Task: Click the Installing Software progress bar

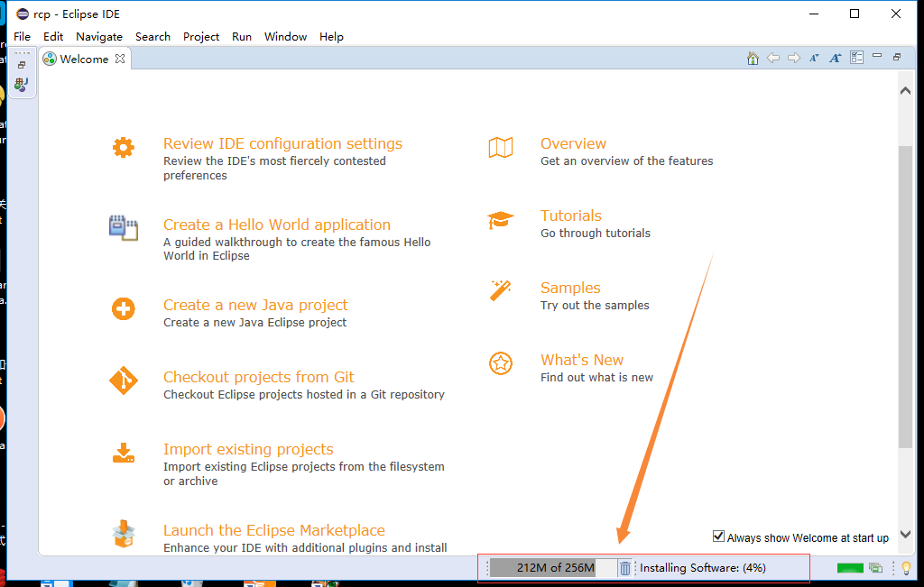Action: coord(703,567)
